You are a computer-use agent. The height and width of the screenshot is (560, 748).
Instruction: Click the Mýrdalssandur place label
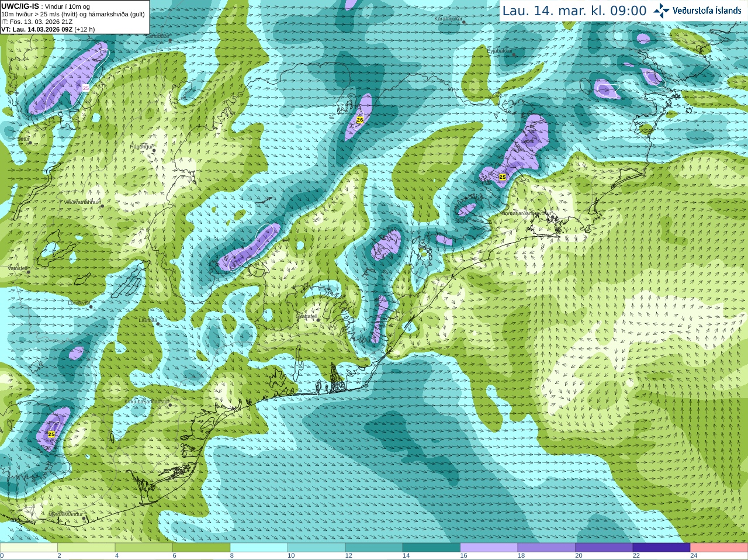(x=65, y=514)
